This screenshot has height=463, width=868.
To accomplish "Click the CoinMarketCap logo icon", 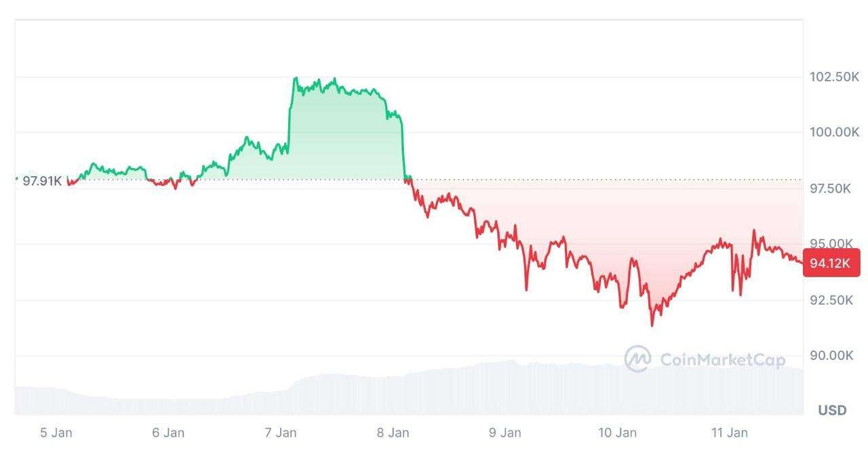I will [x=637, y=359].
